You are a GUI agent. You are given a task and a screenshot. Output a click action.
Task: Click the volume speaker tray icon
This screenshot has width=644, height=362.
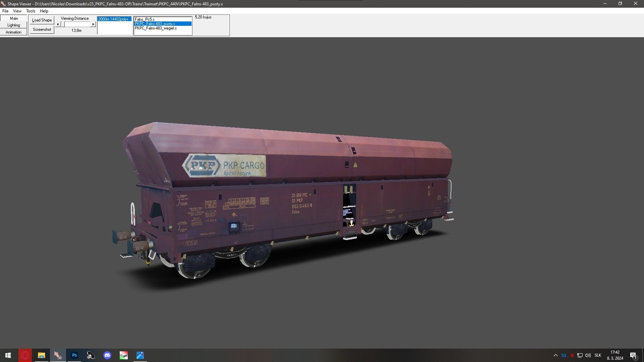tap(588, 355)
